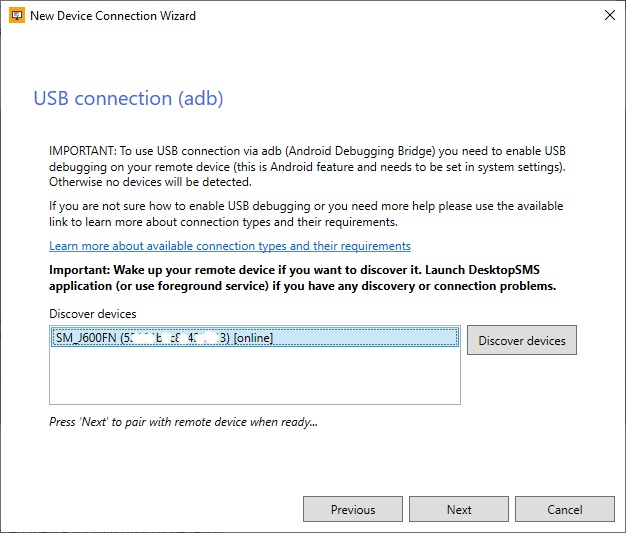Image resolution: width=626 pixels, height=533 pixels.
Task: Click the 'New Device Connection Wizard' title text
Action: point(113,16)
